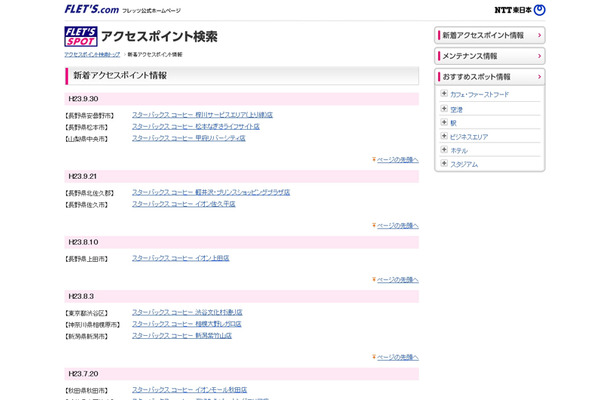Open the 軽井沢・プリンスショッピングプラザ店 link

click(x=211, y=193)
